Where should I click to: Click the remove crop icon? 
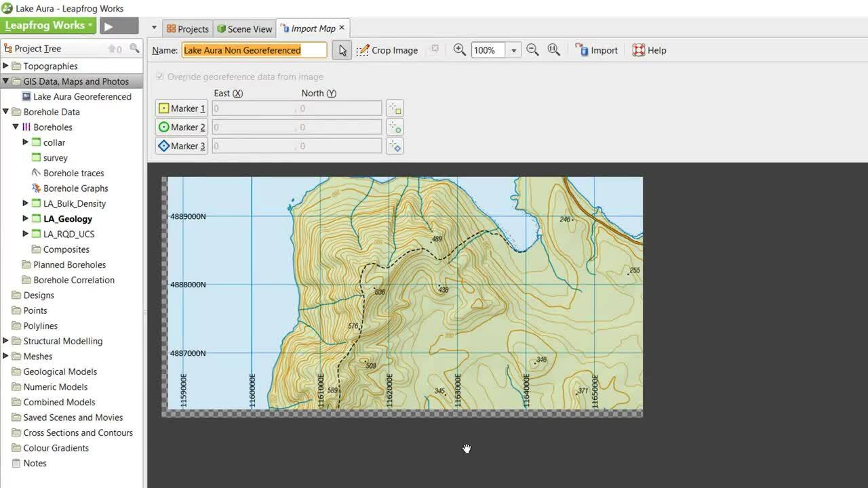pyautogui.click(x=435, y=49)
